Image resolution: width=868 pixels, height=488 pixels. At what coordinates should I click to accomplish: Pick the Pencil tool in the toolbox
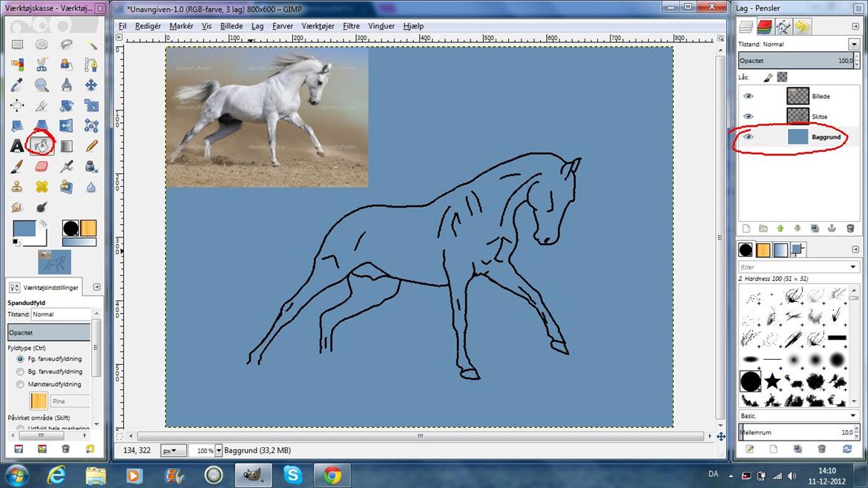pos(91,146)
